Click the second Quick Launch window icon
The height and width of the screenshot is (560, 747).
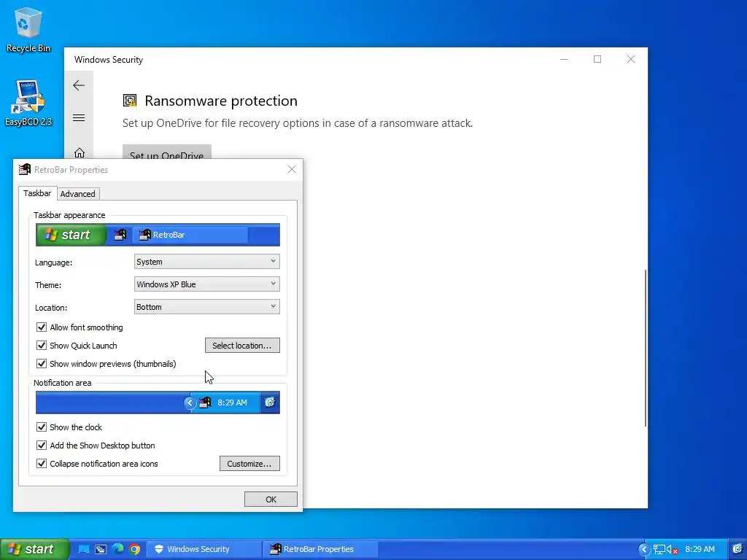pos(101,549)
